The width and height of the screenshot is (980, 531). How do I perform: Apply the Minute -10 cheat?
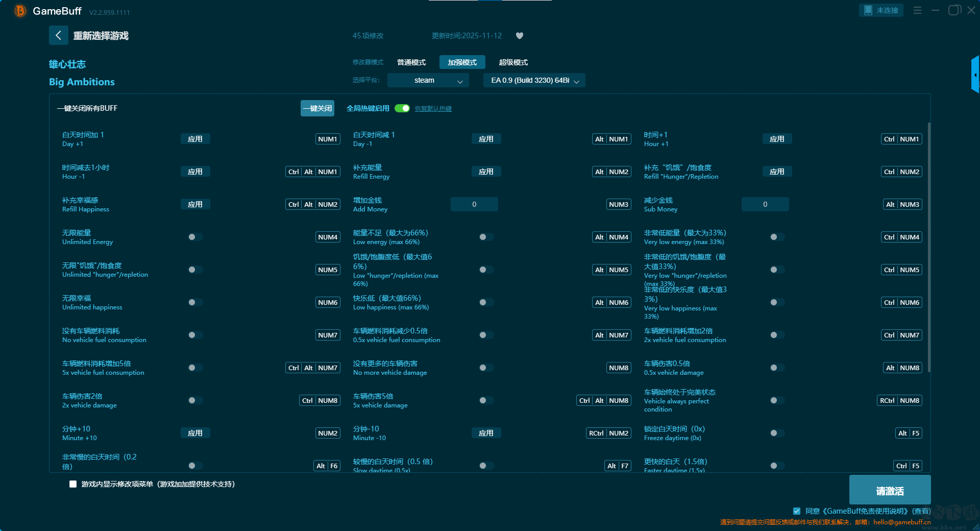click(x=486, y=433)
